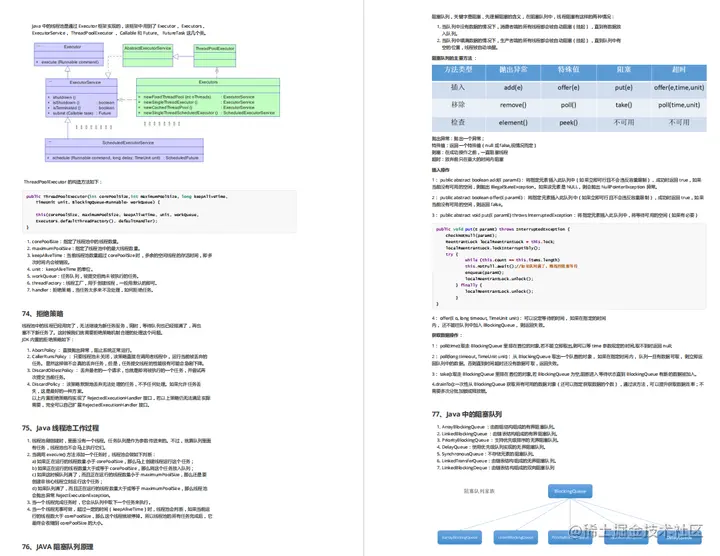Click the 5. workQueue parameter line
The width and height of the screenshot is (720, 556).
[x=83, y=276]
